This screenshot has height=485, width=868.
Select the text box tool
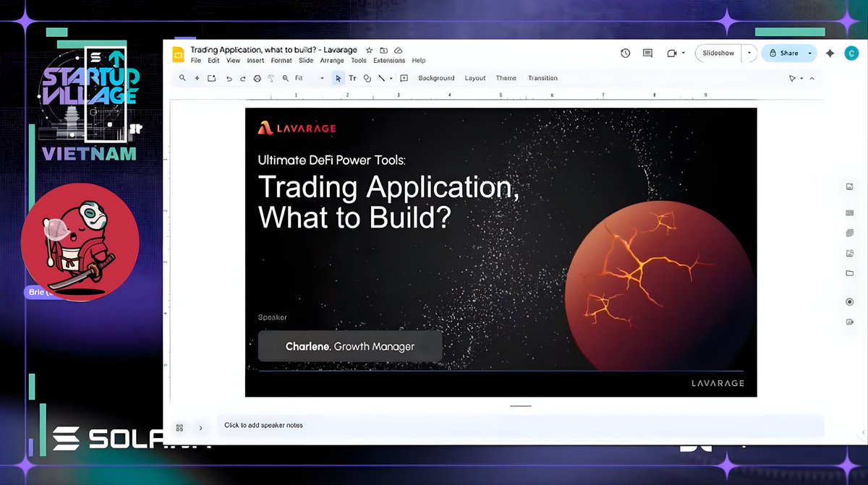(352, 78)
